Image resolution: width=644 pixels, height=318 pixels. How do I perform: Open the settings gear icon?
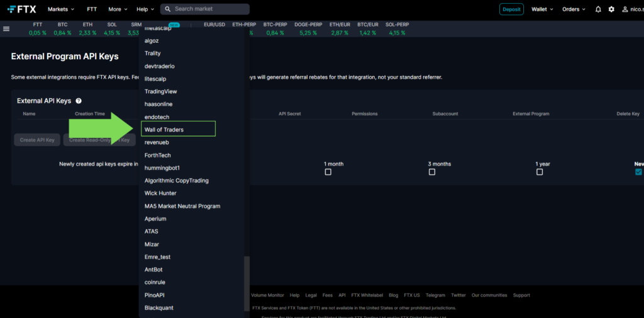click(611, 9)
